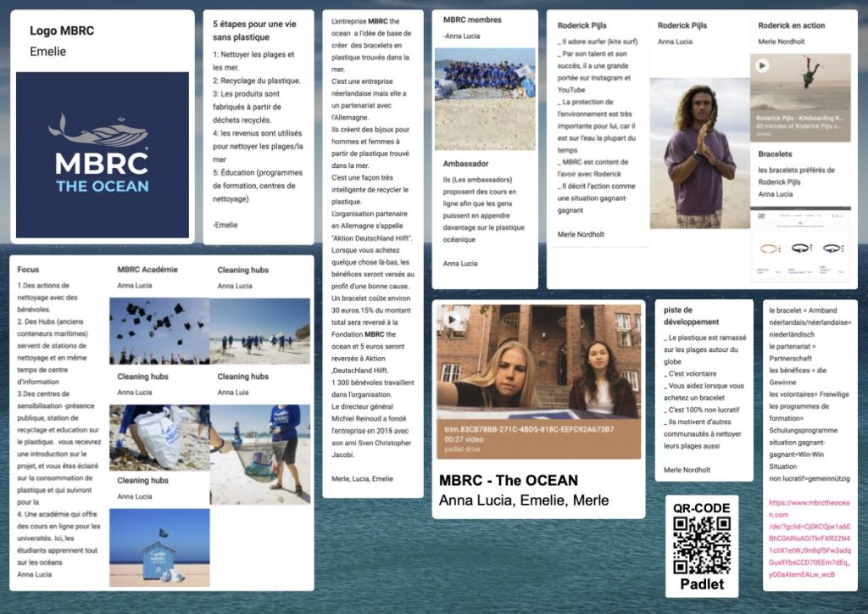Open the photo of the person holding a net

point(259,455)
